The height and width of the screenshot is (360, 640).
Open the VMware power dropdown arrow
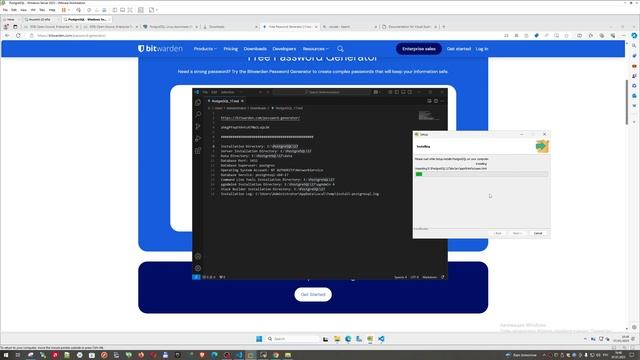(69, 10)
